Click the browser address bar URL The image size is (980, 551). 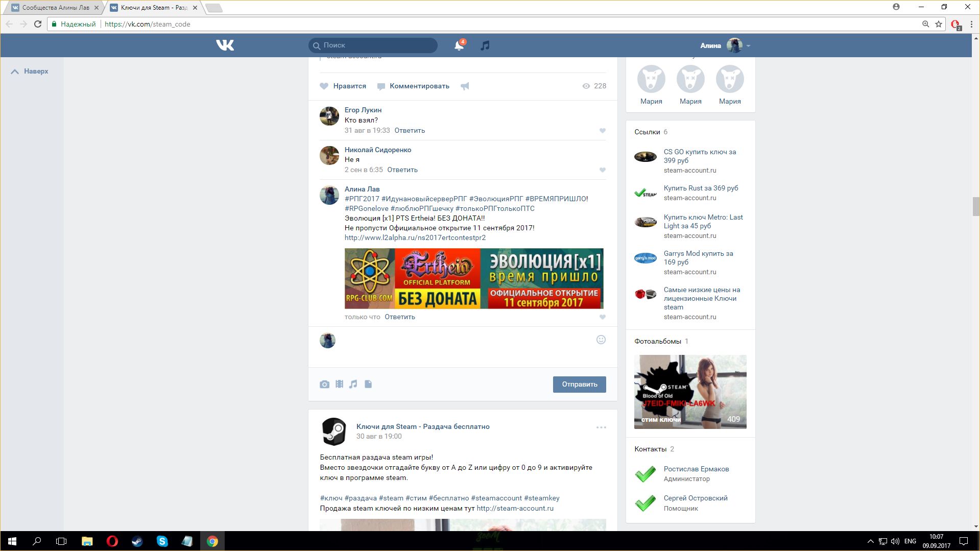(x=147, y=24)
